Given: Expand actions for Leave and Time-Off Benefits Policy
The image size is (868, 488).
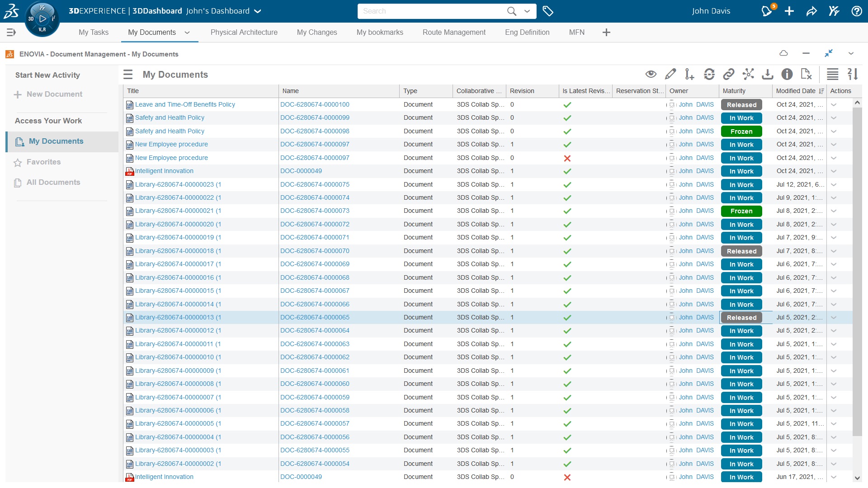Looking at the screenshot, I should tap(833, 105).
